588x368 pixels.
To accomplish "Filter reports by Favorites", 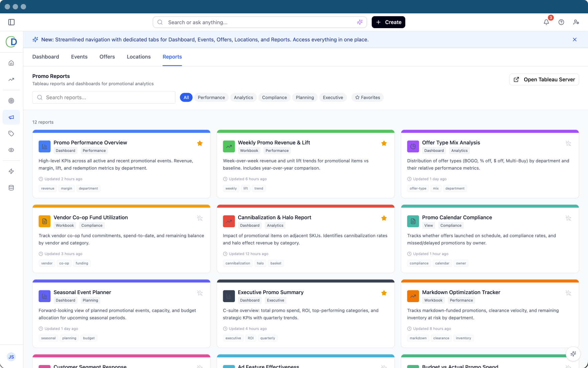I will click(x=367, y=97).
